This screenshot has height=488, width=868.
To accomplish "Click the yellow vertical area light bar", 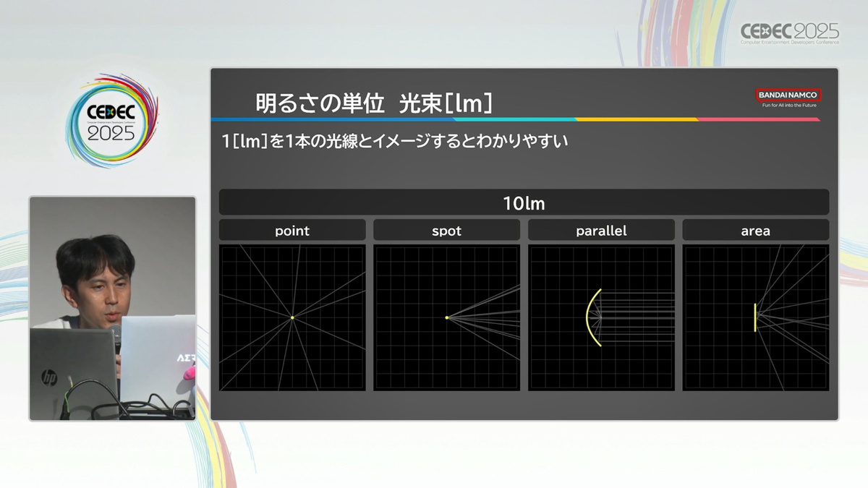I will (x=755, y=317).
